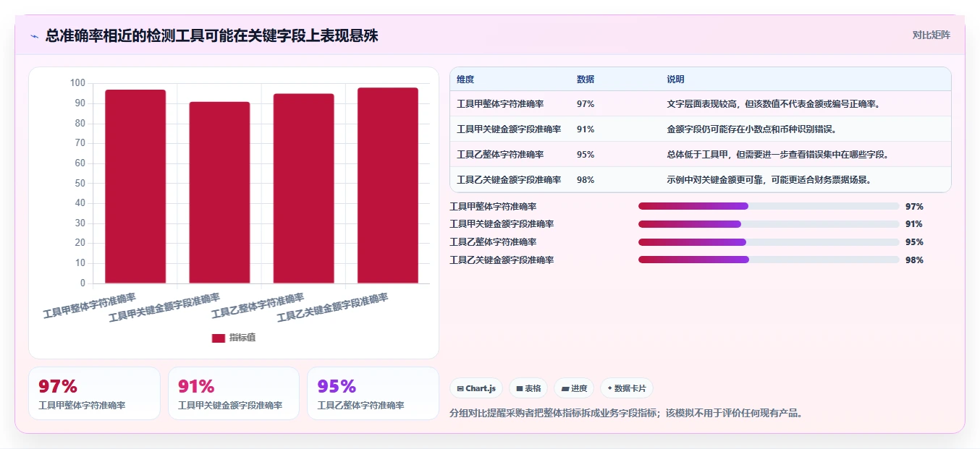Click the 97% value beside its progress bar
This screenshot has width=980, height=449.
(x=914, y=207)
